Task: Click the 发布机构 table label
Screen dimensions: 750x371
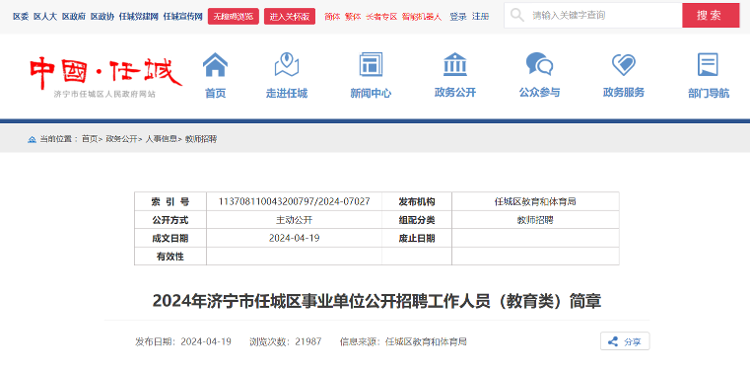Action: [417, 201]
